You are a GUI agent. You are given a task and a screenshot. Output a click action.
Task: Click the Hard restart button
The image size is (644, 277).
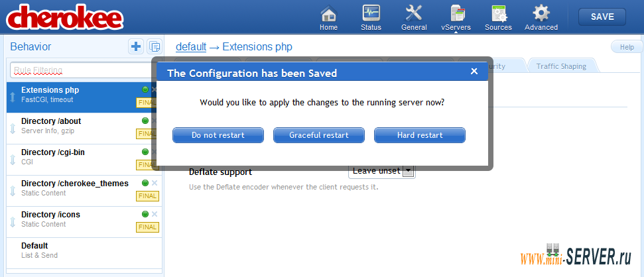click(x=420, y=135)
